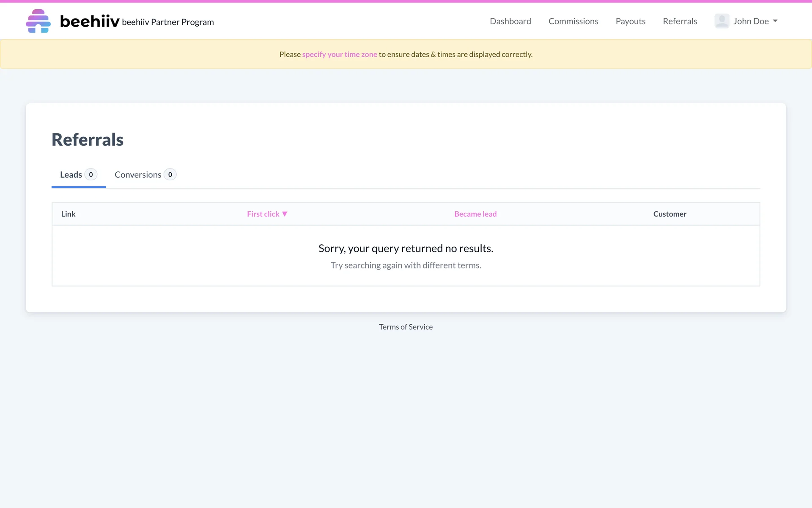Click the beehiiv wordmark text
Screen dimensions: 812x508
pyautogui.click(x=90, y=21)
